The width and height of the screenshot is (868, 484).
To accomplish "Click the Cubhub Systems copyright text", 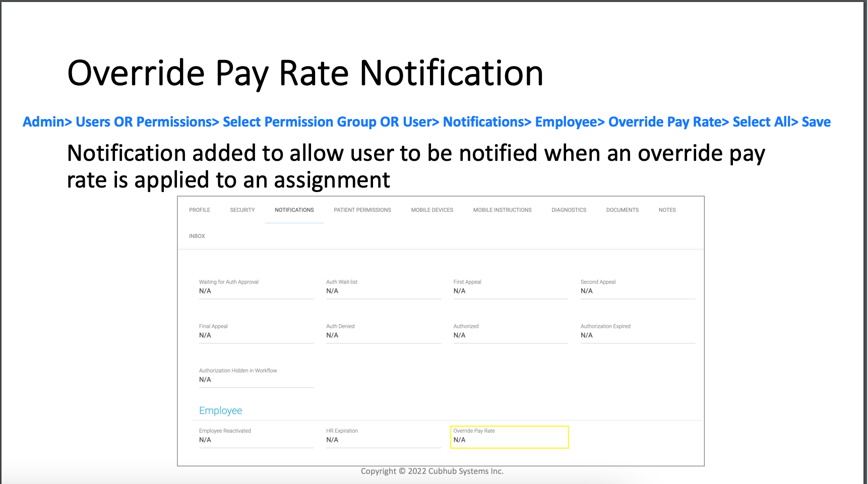I will point(432,471).
